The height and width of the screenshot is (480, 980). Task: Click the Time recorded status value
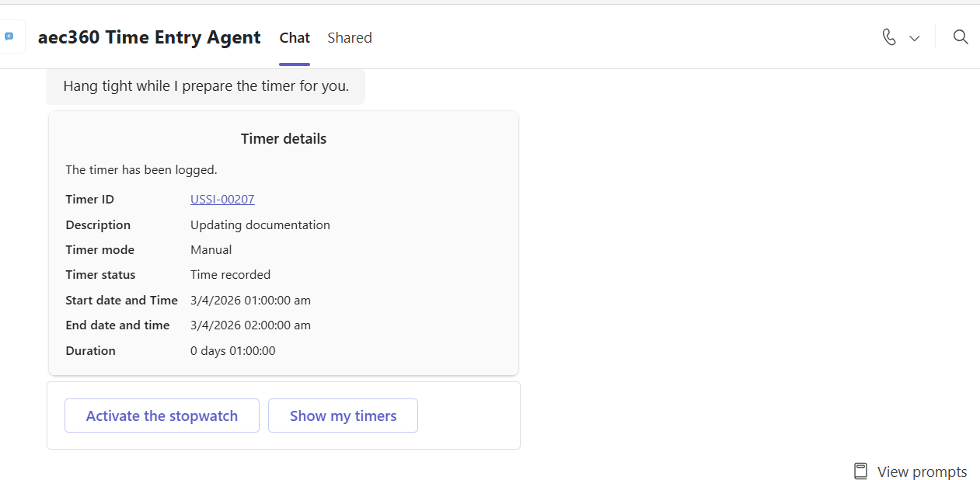coord(230,275)
